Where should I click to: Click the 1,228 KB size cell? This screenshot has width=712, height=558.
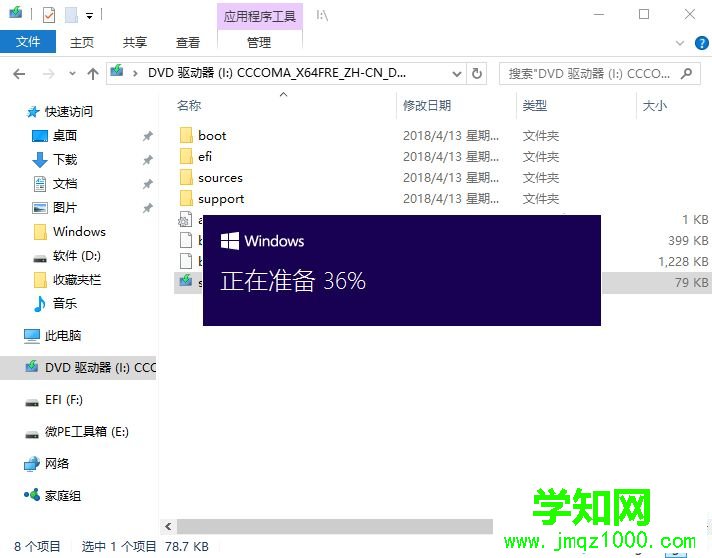[x=683, y=262]
